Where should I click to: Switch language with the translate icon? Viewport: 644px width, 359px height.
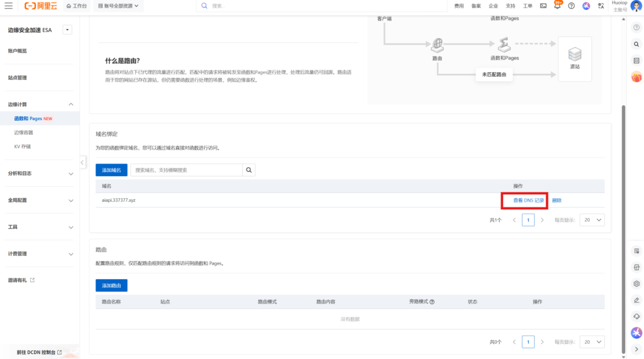601,6
